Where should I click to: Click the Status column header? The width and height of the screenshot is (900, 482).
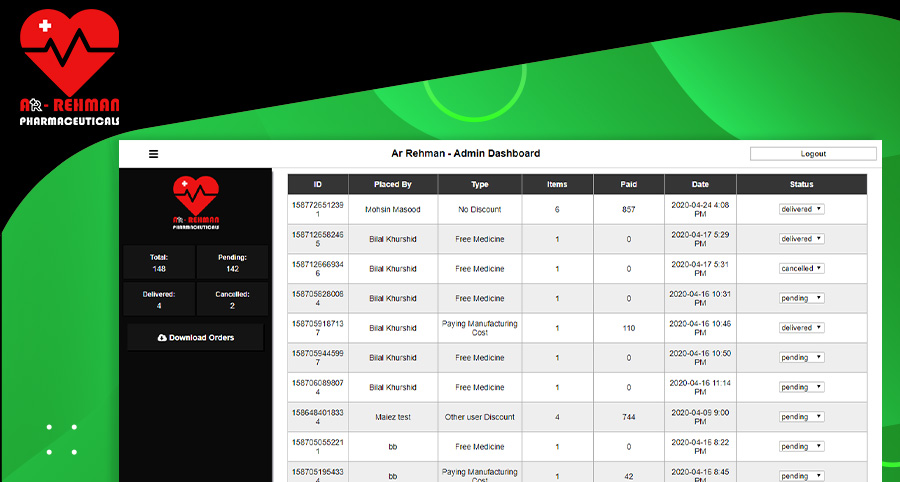(801, 184)
